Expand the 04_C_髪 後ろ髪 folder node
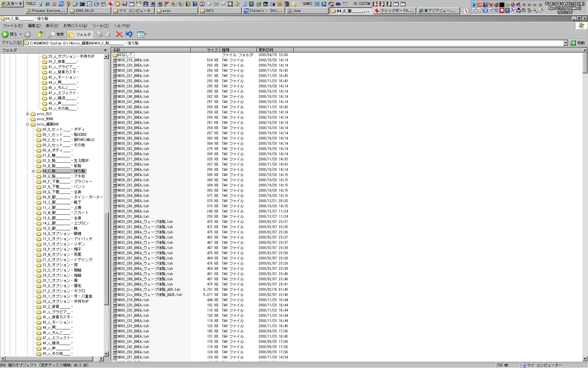588x368 pixels. (33, 171)
